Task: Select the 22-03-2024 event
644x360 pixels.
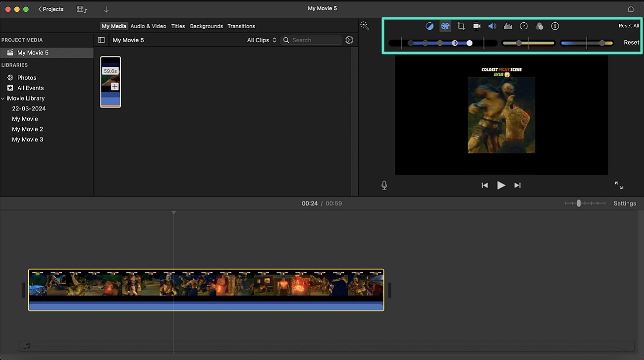Action: 29,108
